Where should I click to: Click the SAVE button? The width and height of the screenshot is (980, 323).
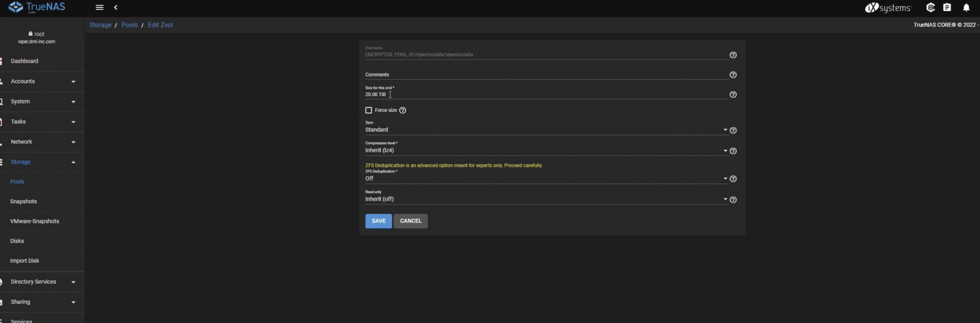(378, 221)
